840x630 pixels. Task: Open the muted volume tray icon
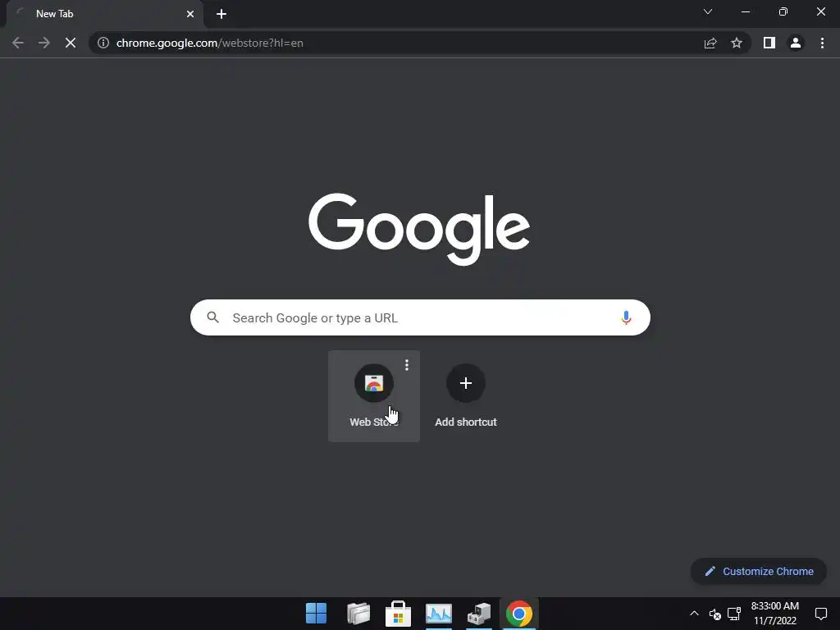click(x=714, y=614)
